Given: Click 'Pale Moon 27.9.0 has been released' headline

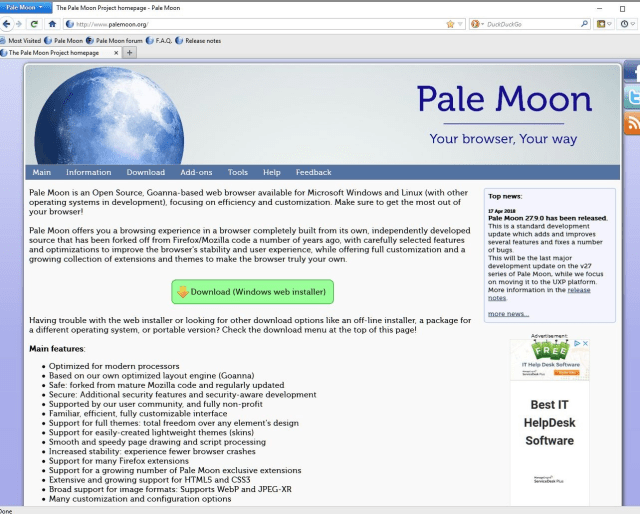Looking at the screenshot, I should (548, 218).
